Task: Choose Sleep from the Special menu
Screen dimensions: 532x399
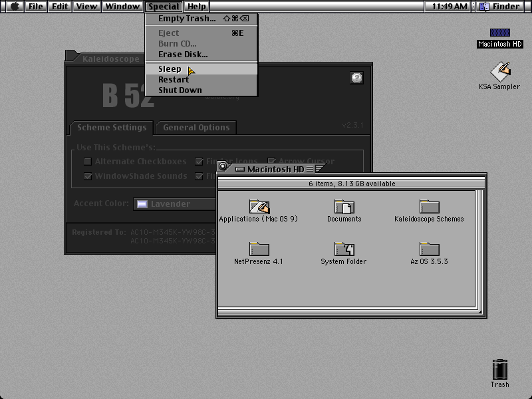Action: coord(201,69)
